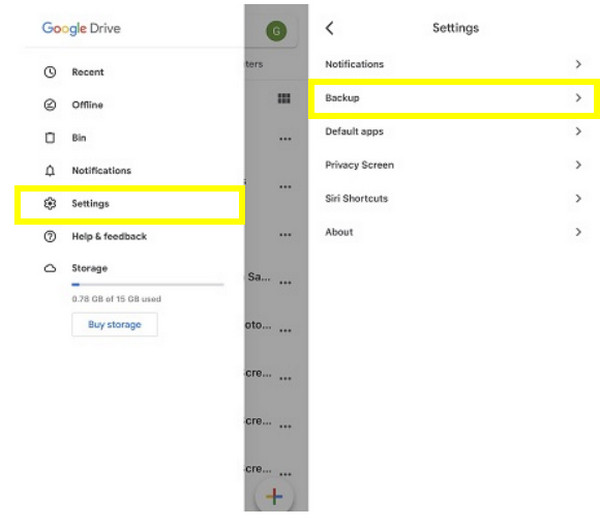The image size is (600, 527).
Task: Tap the colorful plus new button
Action: tap(275, 497)
